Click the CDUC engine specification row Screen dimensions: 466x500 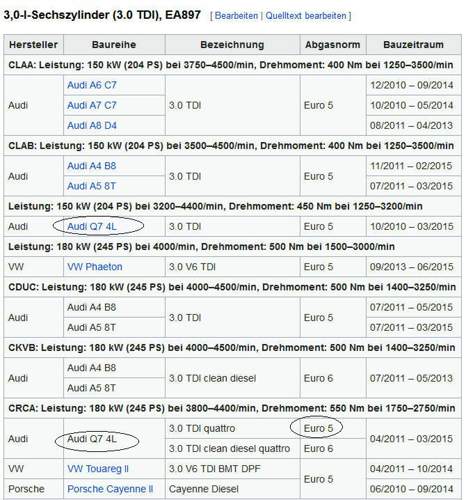click(232, 287)
